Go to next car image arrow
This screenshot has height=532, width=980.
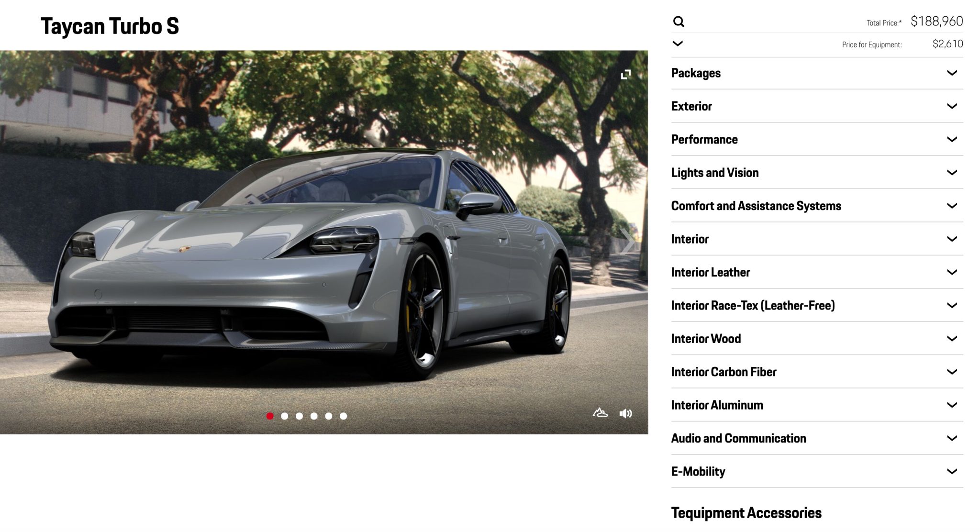(627, 241)
